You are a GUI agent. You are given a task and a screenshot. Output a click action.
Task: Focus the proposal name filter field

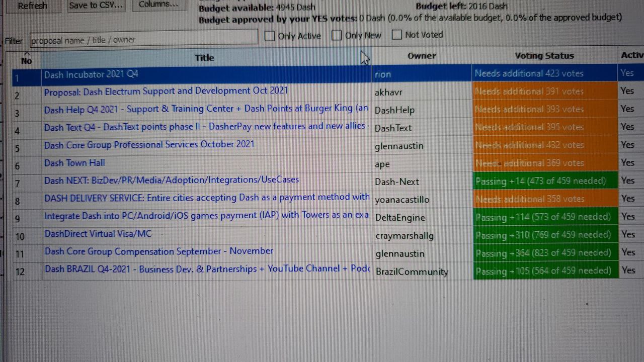(144, 39)
